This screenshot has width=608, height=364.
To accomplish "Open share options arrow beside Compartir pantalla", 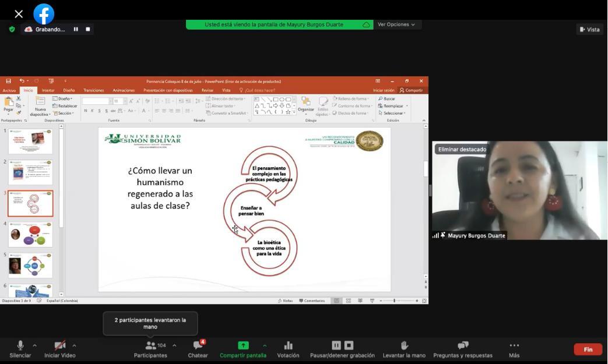I will [x=265, y=345].
